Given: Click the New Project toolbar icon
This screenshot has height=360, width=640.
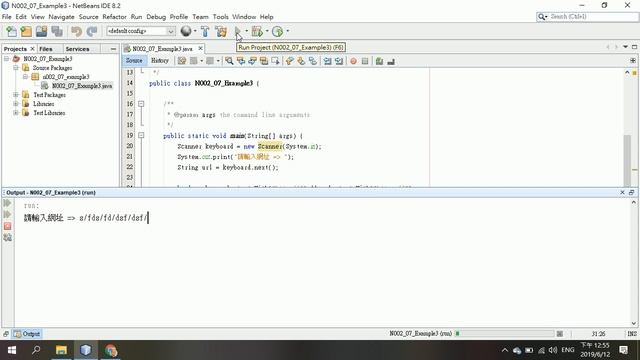Looking at the screenshot, I should click(26, 31).
